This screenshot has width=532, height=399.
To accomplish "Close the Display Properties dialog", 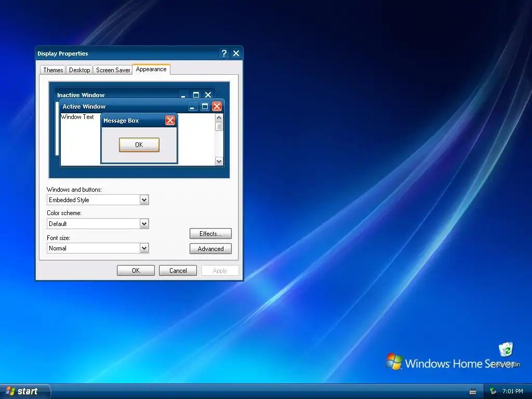I will click(x=236, y=54).
